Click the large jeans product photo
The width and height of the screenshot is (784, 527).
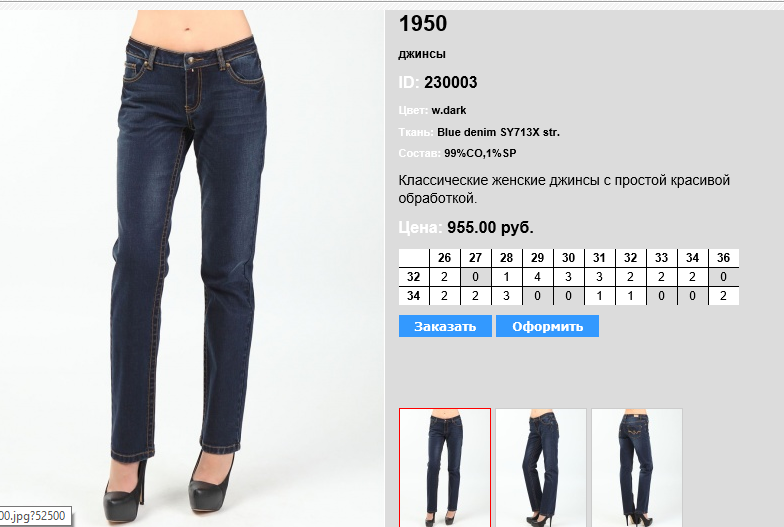(192, 268)
